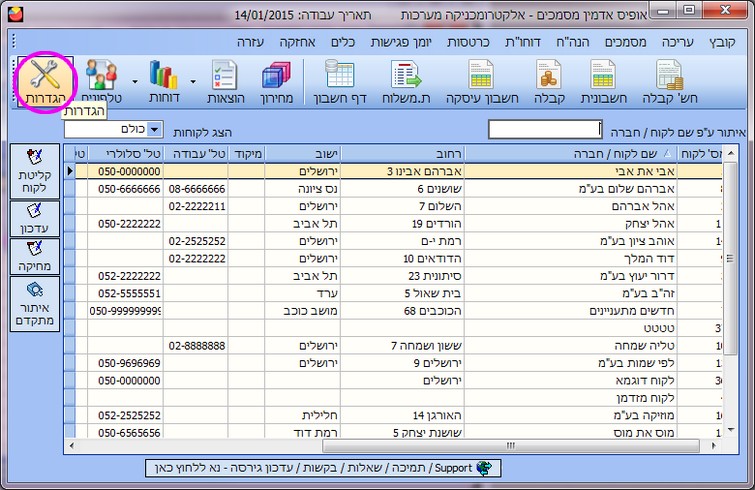The width and height of the screenshot is (755, 490).
Task: Click the horizontal scrollbar right arrow
Action: (x=714, y=446)
